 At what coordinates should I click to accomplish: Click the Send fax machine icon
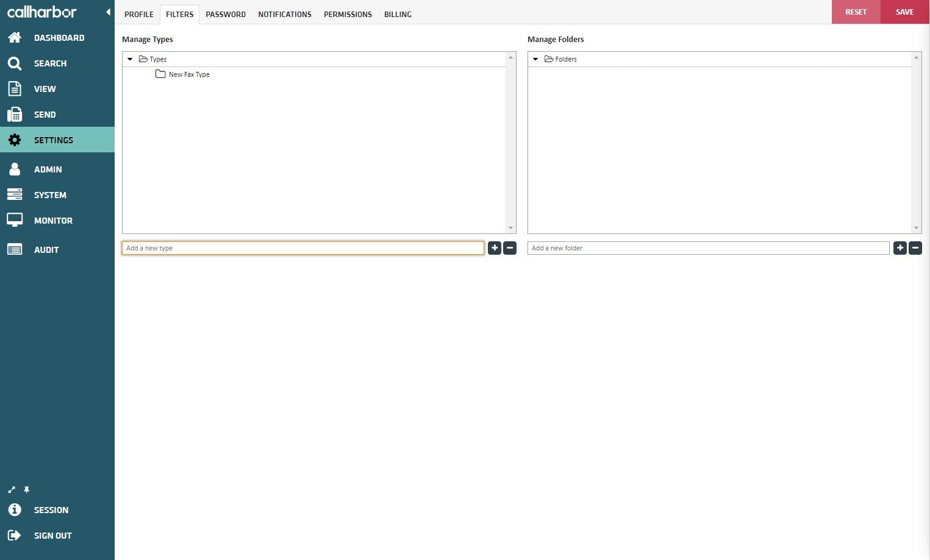[x=15, y=115]
